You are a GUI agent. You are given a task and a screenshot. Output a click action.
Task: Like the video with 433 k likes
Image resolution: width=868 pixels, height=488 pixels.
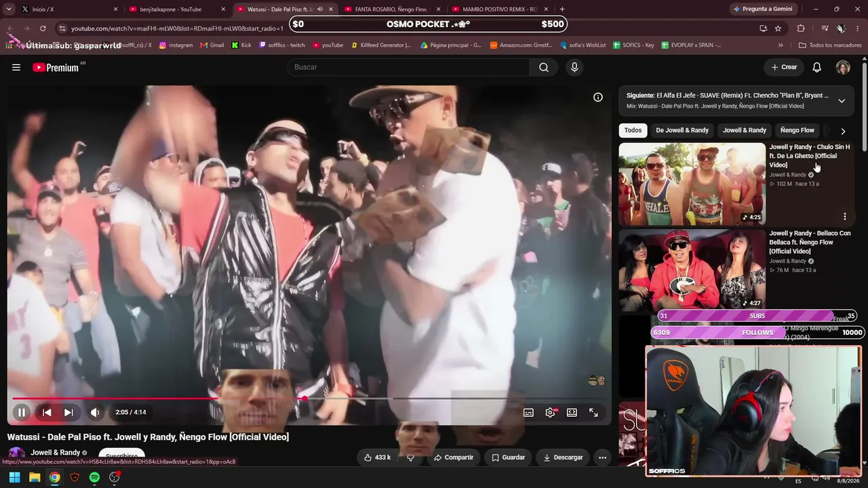pos(377,457)
